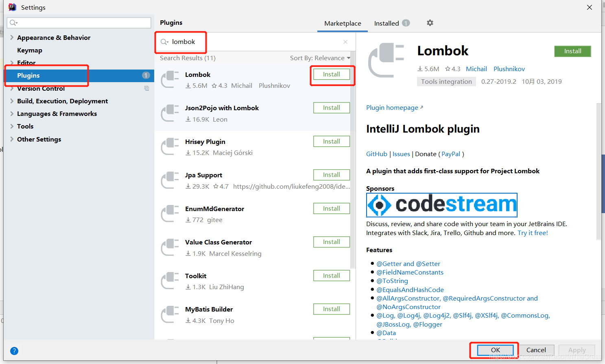Cancel the Settings dialog
This screenshot has height=364, width=605.
point(536,350)
